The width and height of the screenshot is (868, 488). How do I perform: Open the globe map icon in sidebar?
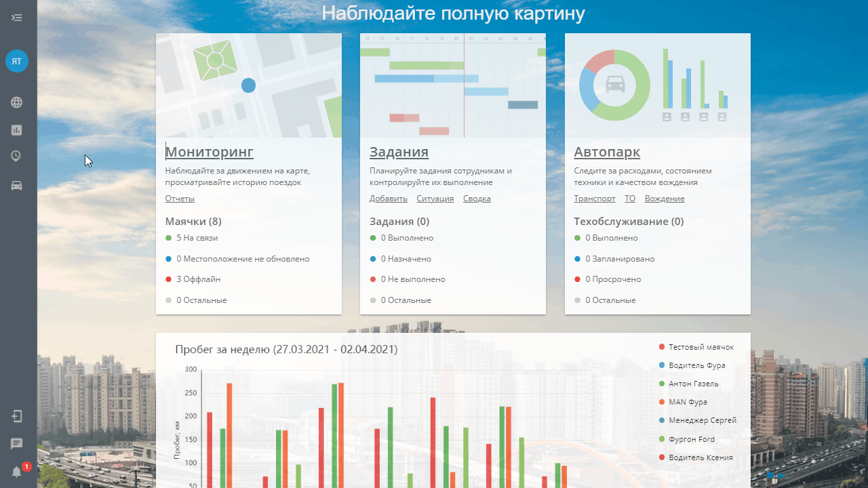coord(17,102)
